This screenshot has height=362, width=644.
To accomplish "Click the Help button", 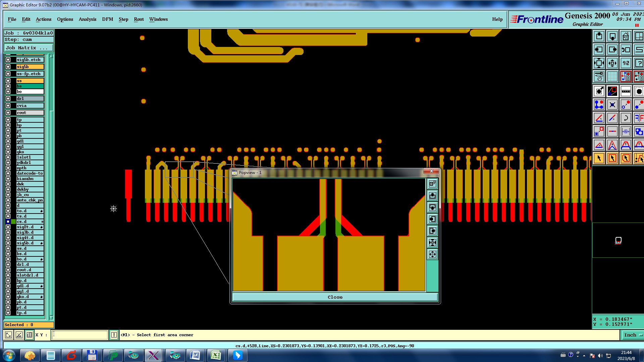I will tap(497, 19).
